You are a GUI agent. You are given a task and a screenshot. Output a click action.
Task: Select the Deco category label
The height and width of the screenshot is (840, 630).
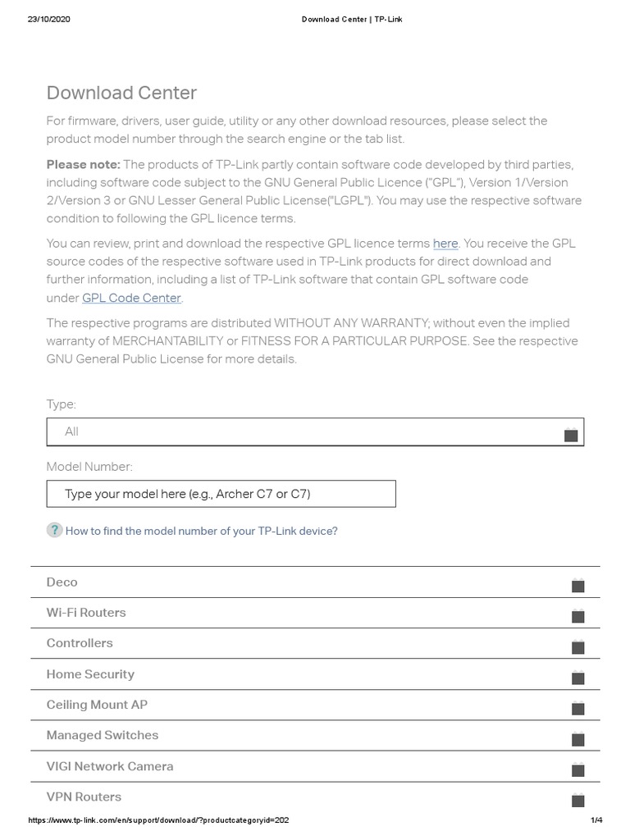tap(62, 582)
